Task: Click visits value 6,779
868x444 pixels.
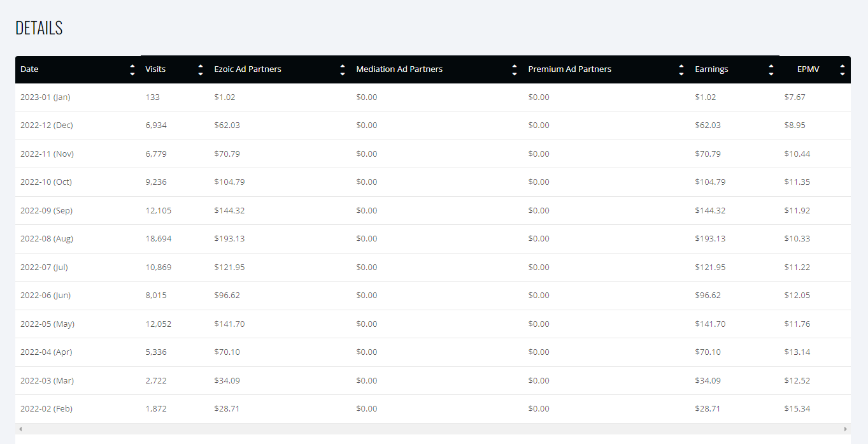Action: [156, 154]
